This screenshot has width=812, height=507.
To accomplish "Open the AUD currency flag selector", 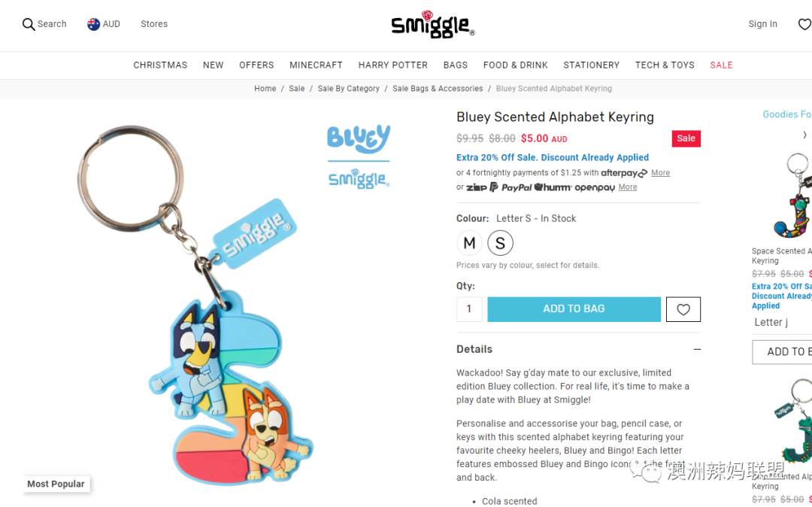I will coord(93,24).
